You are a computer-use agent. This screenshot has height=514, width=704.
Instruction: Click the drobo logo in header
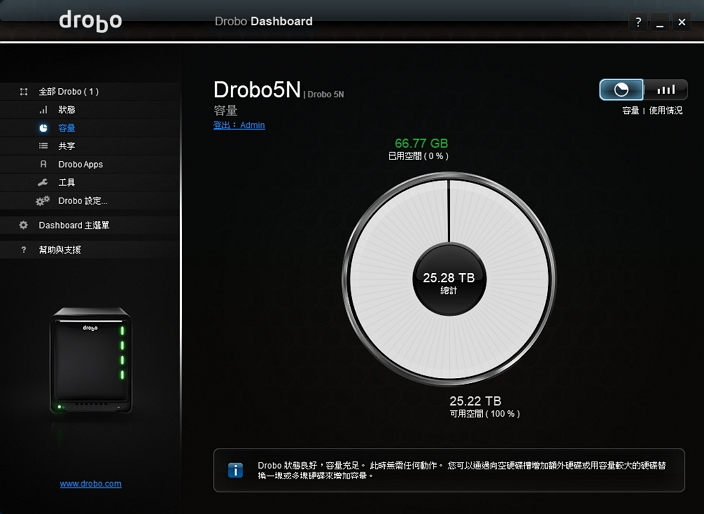coord(90,21)
